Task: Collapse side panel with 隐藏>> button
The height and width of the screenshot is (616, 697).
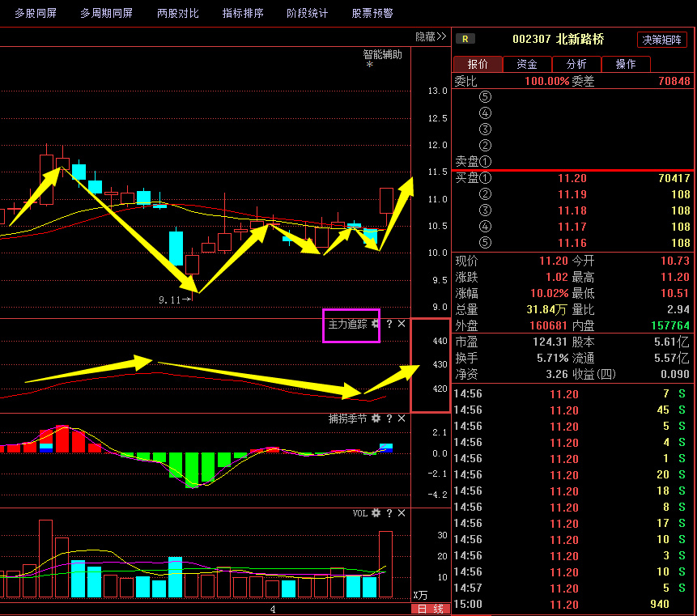Action: pos(431,36)
